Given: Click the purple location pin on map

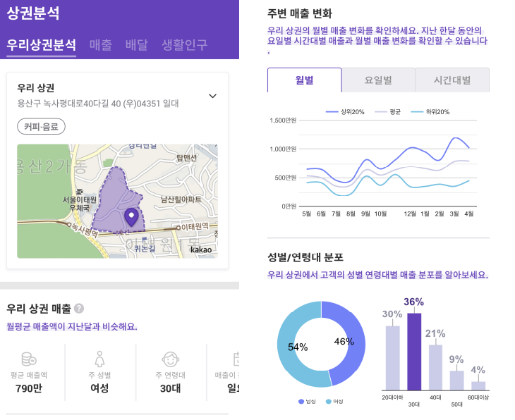Looking at the screenshot, I should click(x=131, y=217).
